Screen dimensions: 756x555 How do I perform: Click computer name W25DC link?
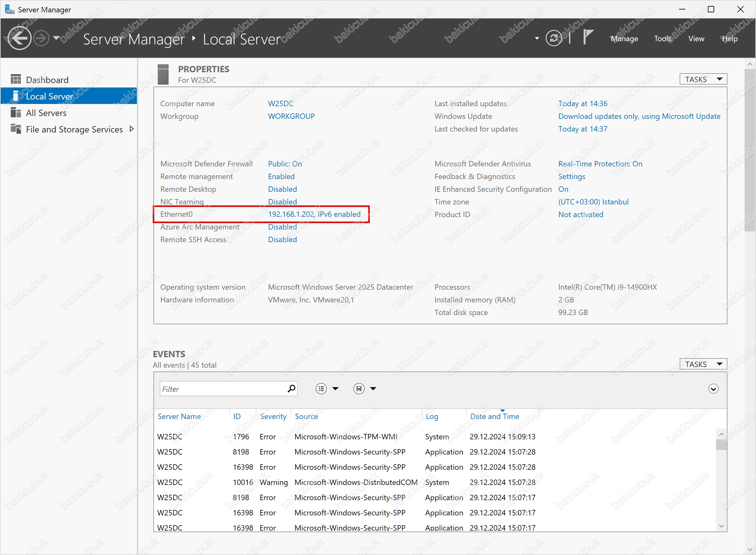click(x=280, y=103)
